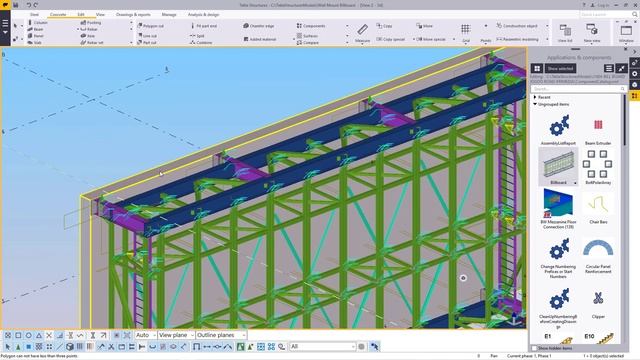640x360 pixels.
Task: Click the Split command
Action: coord(197,36)
